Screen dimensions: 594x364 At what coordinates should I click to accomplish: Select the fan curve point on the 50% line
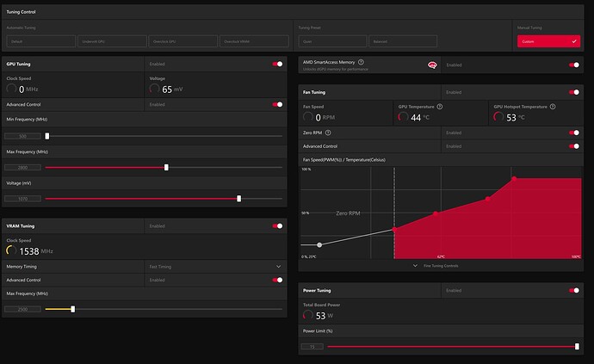click(x=436, y=213)
